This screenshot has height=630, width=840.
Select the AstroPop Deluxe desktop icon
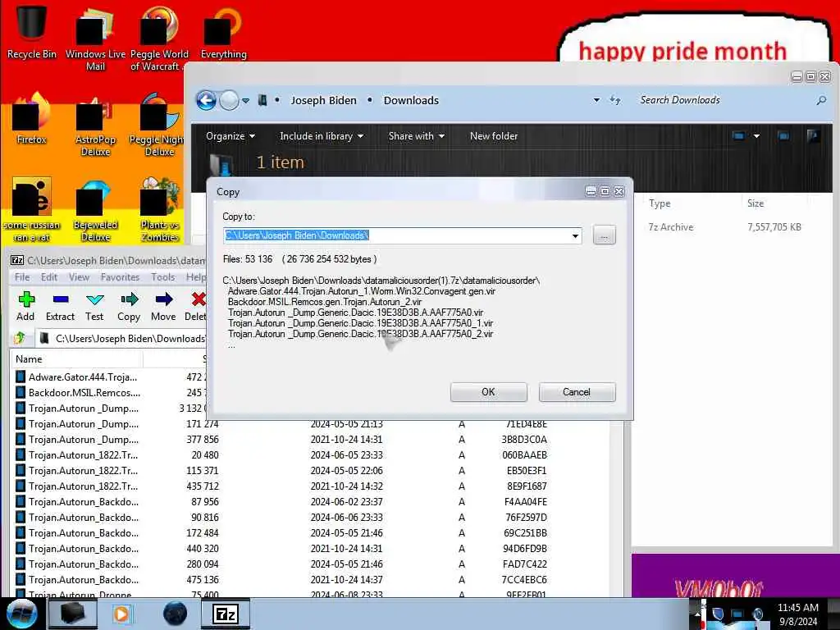[95, 126]
